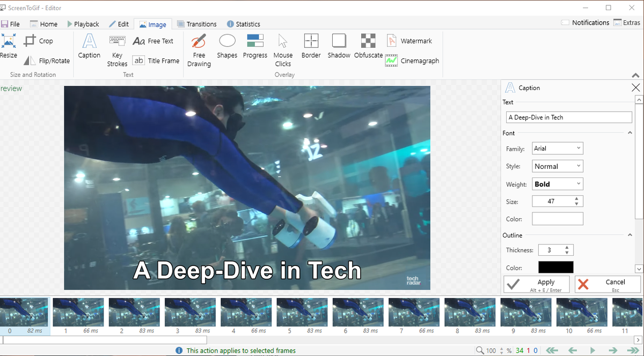The width and height of the screenshot is (644, 356).
Task: Open the Playback menu
Action: pos(83,24)
